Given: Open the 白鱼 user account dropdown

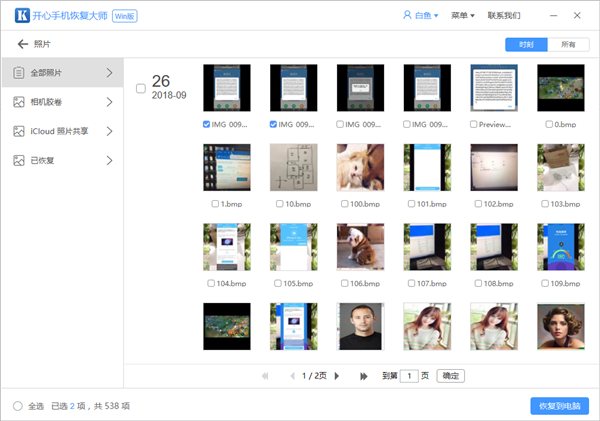Looking at the screenshot, I should (x=421, y=15).
